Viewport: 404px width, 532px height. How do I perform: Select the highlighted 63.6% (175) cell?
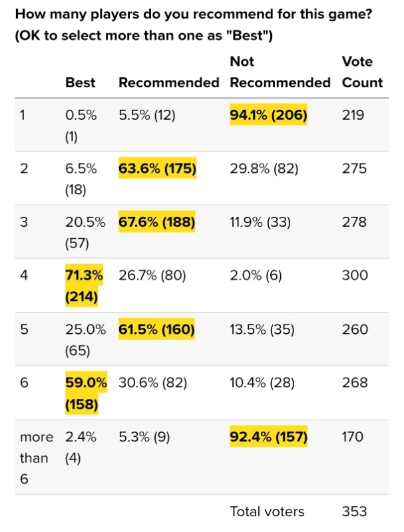[157, 169]
